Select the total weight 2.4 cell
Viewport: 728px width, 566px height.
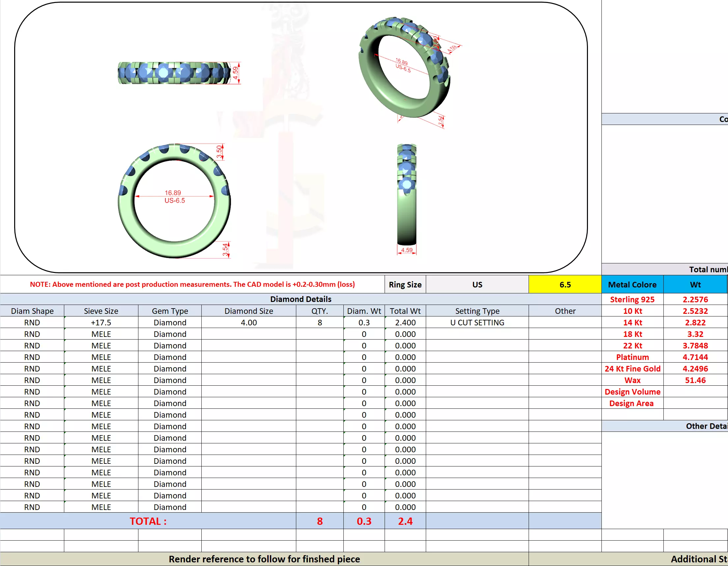pyautogui.click(x=405, y=521)
